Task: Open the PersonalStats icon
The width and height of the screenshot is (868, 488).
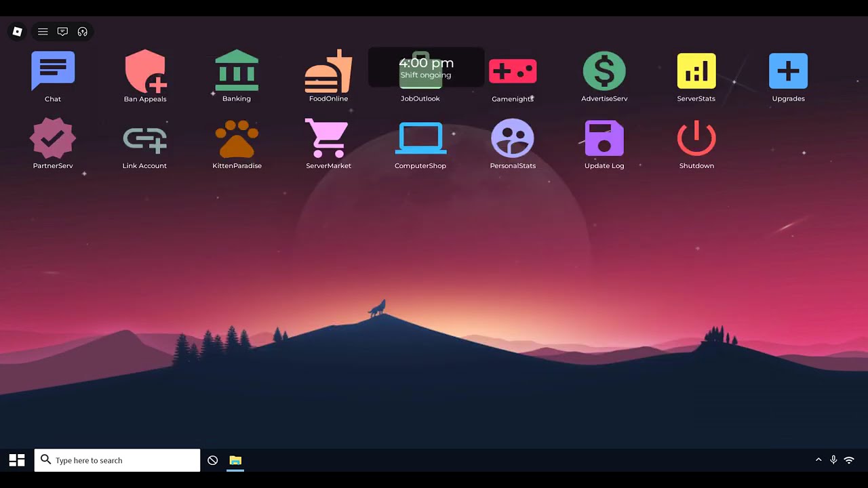Action: click(x=513, y=138)
